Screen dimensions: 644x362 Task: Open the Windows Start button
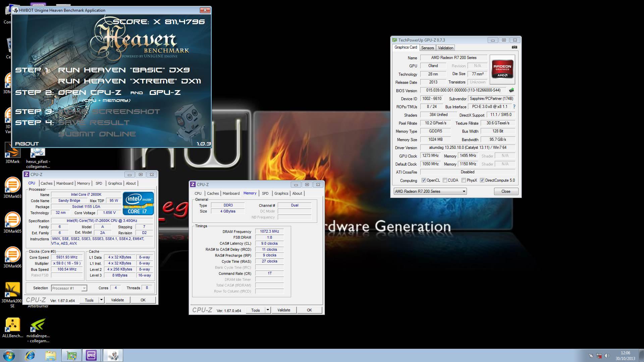point(9,355)
